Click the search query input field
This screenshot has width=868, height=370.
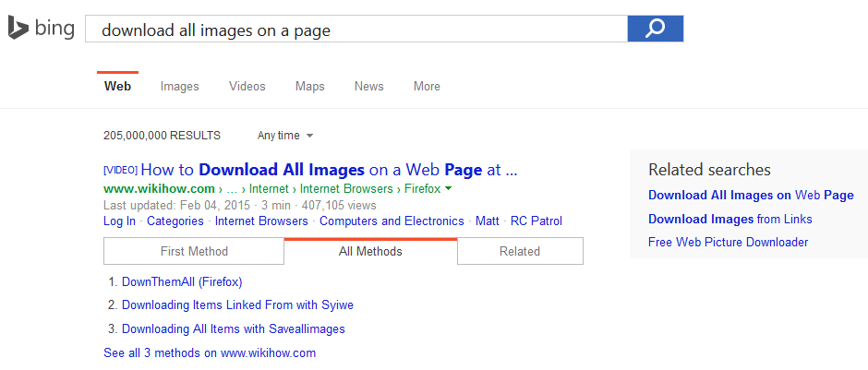356,30
